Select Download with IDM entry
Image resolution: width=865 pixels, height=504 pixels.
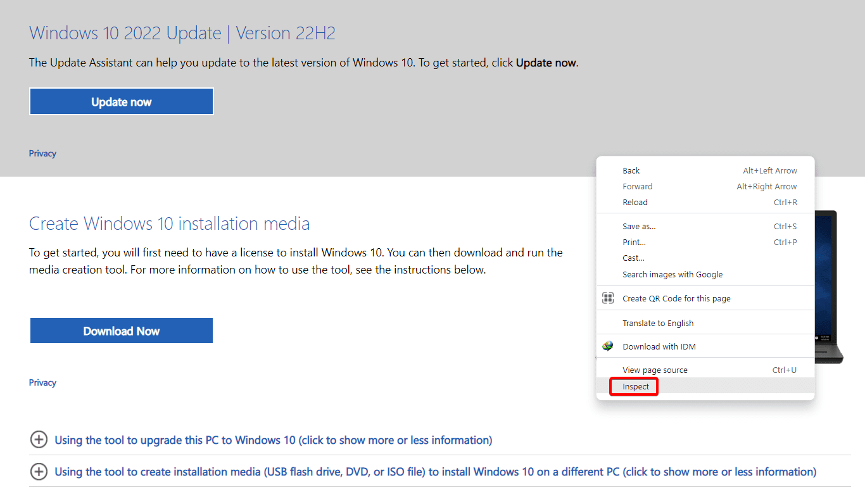[x=705, y=346]
